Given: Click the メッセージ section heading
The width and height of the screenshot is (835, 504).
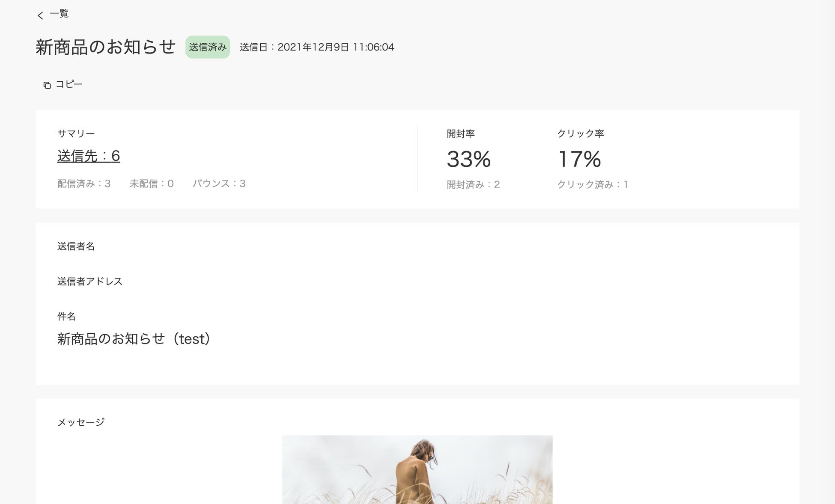Looking at the screenshot, I should pos(81,422).
